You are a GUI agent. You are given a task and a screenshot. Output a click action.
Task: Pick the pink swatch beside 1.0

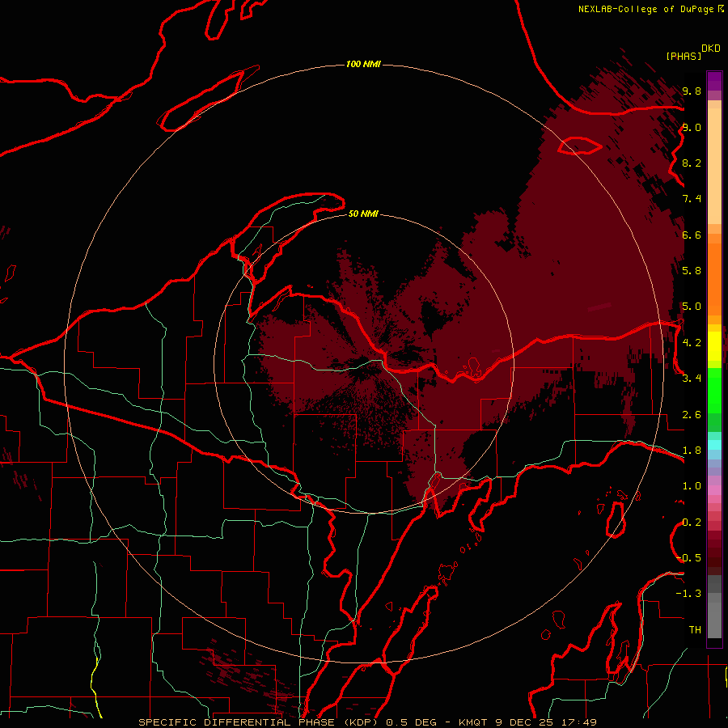pos(714,490)
